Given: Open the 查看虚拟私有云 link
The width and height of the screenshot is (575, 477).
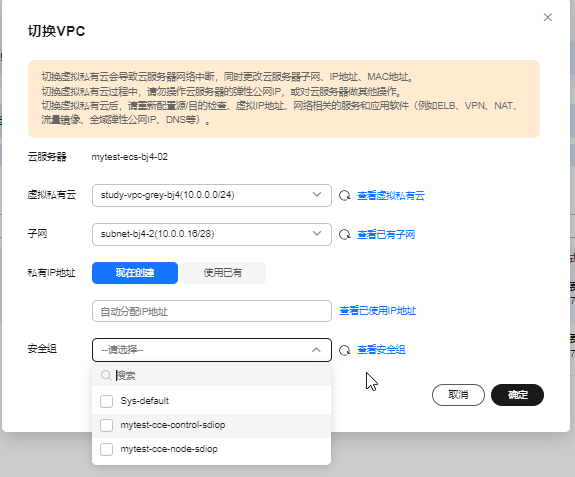Looking at the screenshot, I should click(x=391, y=196).
